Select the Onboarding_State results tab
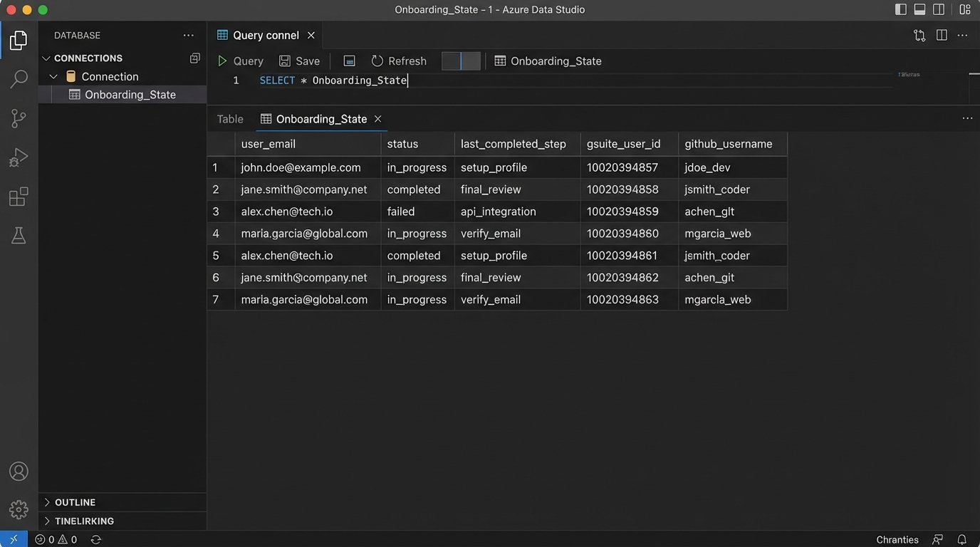Viewport: 980px width, 547px height. point(320,119)
